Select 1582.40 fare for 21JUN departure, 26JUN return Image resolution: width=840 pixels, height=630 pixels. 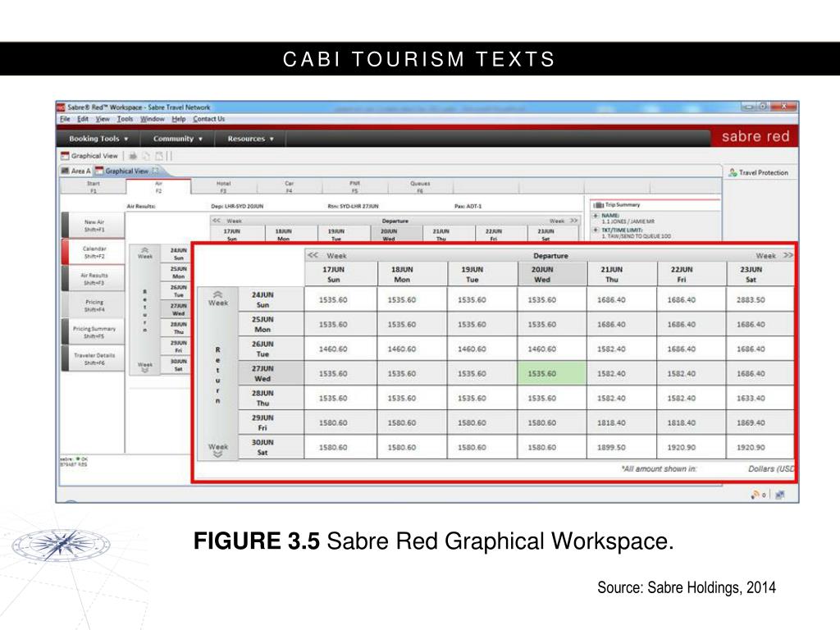tap(622, 349)
